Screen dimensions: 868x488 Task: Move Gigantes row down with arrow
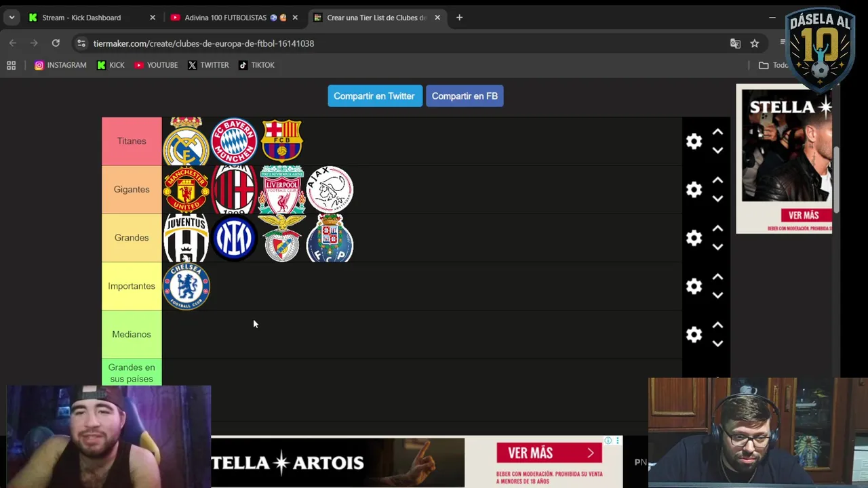pos(717,198)
